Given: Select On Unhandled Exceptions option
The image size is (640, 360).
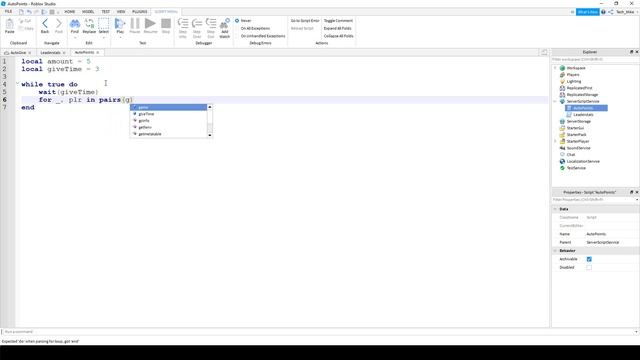Looking at the screenshot, I should coord(263,36).
